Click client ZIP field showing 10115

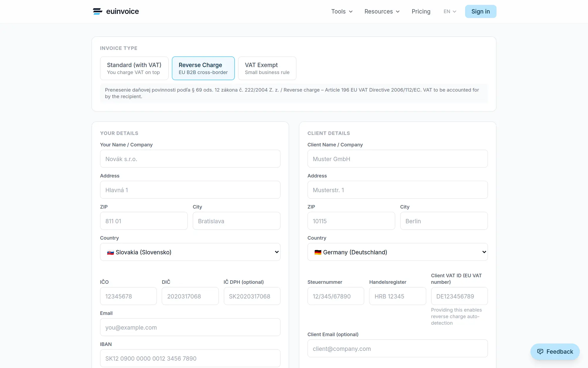point(351,221)
